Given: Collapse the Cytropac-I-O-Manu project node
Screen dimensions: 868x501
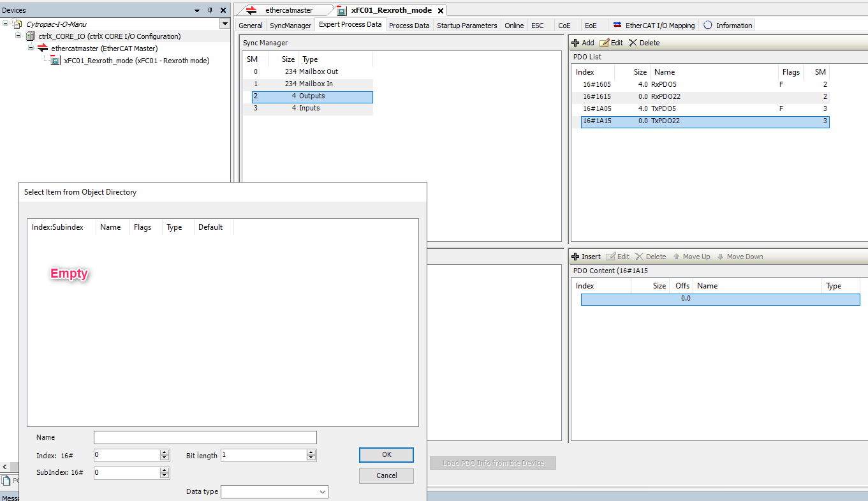Looking at the screenshot, I should tap(6, 24).
